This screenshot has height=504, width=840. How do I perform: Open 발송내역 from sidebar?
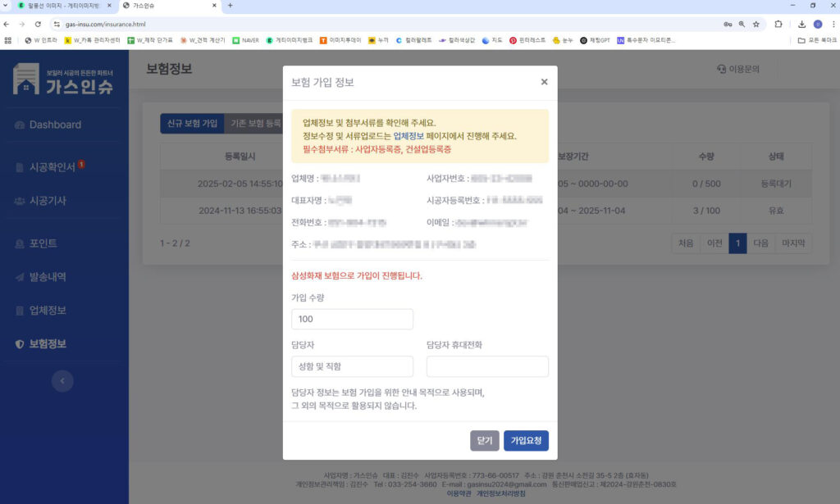(48, 277)
